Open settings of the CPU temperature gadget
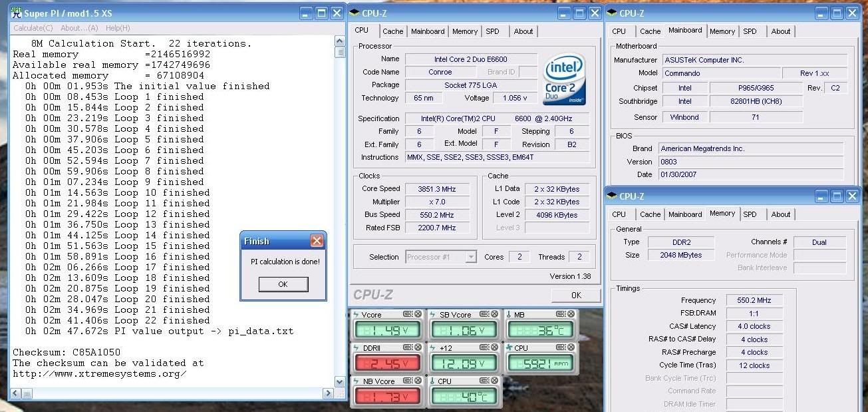 [x=484, y=381]
